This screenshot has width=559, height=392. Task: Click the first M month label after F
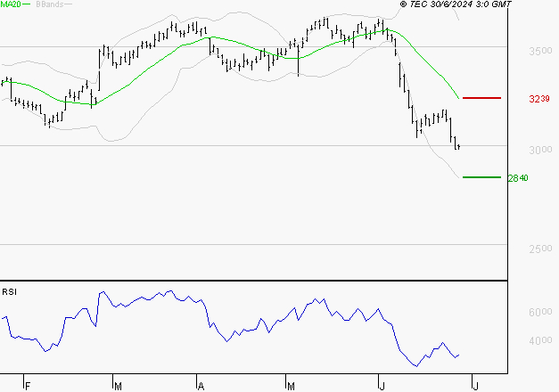pos(118,386)
